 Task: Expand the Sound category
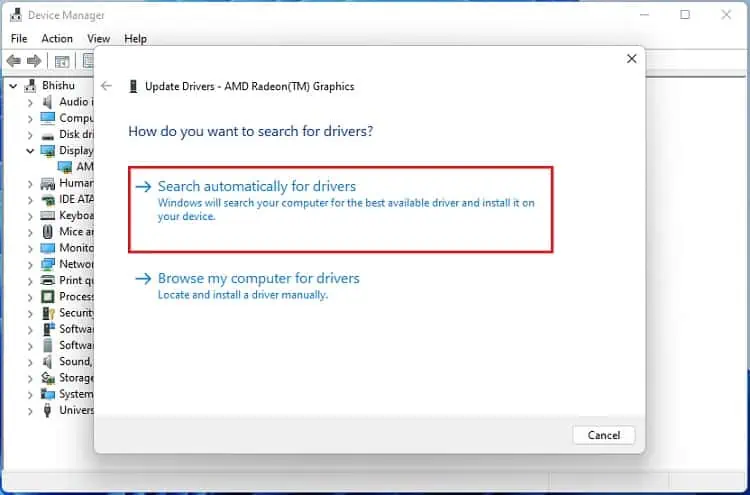[x=30, y=362]
